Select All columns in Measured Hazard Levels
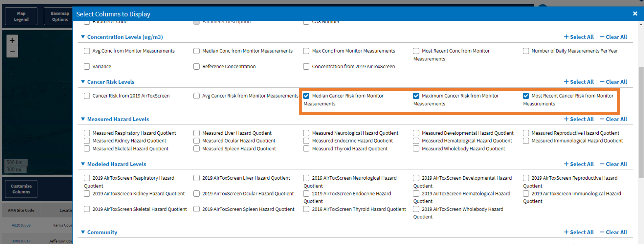644x244 pixels. click(579, 119)
